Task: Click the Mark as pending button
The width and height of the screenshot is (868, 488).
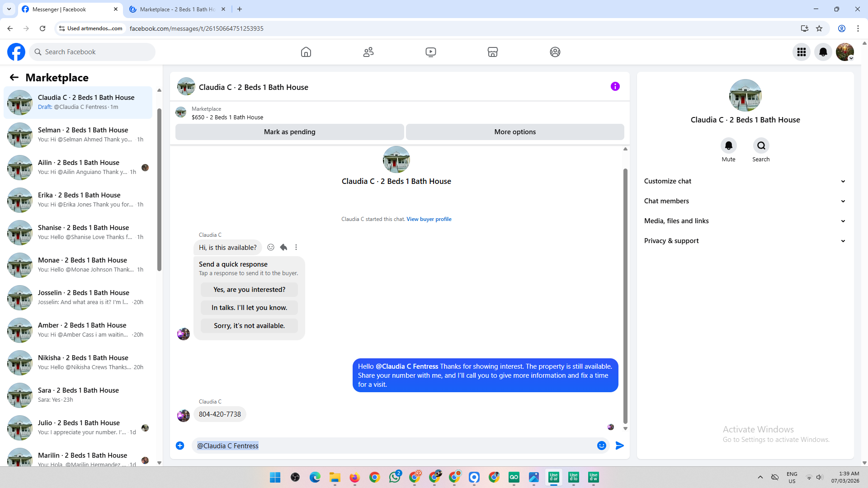Action: 289,132
